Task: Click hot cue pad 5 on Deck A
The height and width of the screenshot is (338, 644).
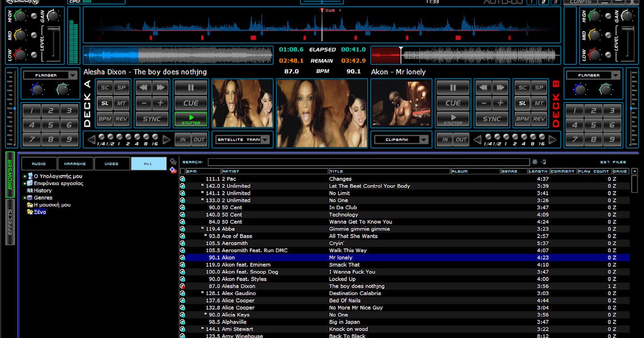Action: pos(50,126)
